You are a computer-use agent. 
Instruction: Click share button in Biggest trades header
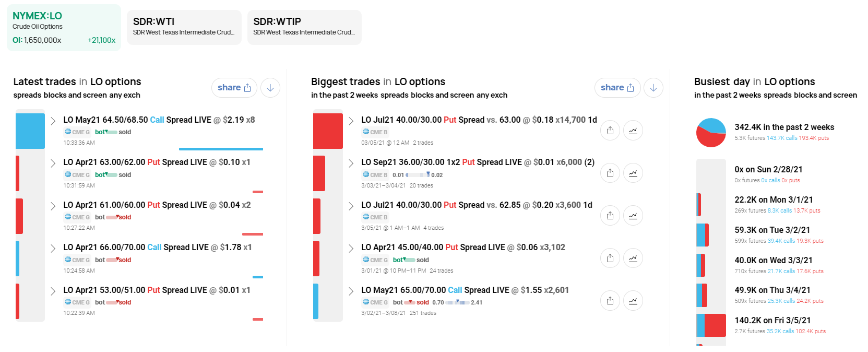[x=617, y=88]
